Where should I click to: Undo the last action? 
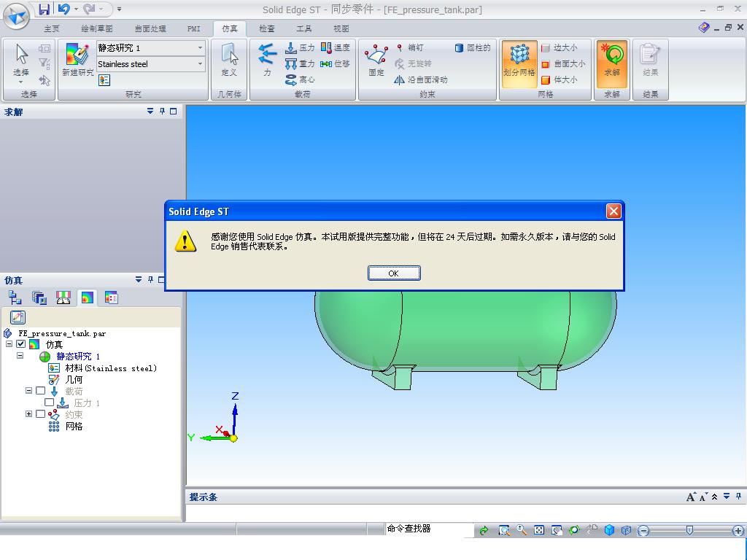[x=63, y=9]
